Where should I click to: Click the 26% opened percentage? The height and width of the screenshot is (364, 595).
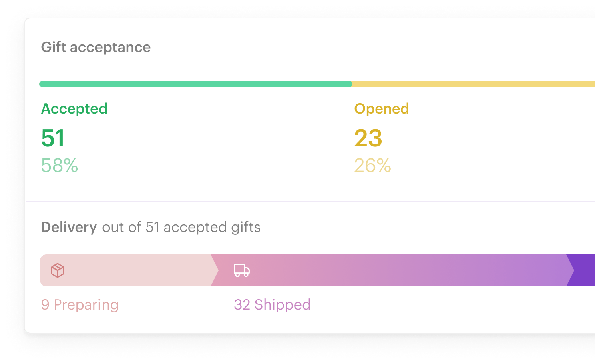(373, 166)
